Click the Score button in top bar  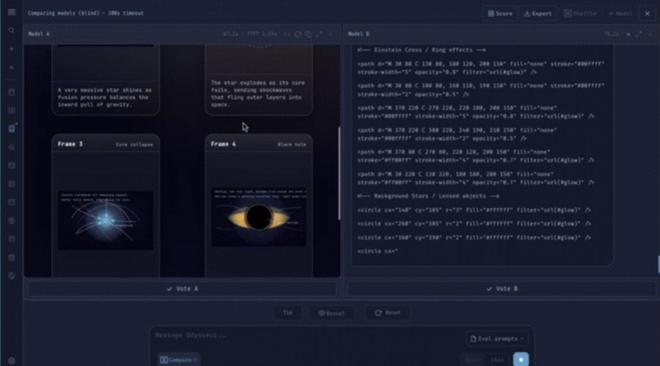coord(500,13)
